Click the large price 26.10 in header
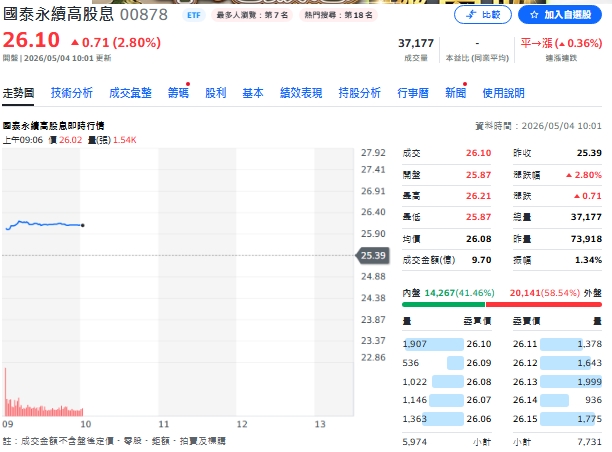The width and height of the screenshot is (612, 452). (x=31, y=40)
